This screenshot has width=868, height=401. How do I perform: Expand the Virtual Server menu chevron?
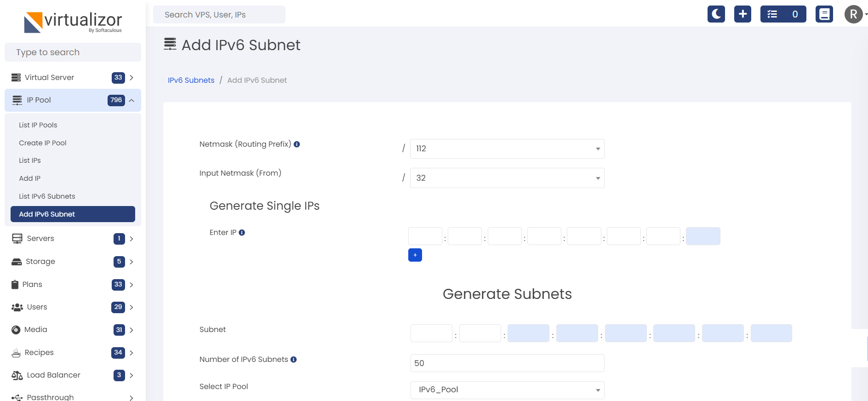[131, 78]
